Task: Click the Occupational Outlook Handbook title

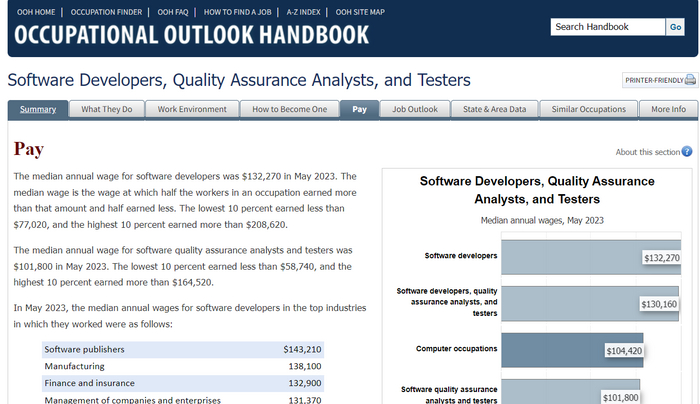Action: pyautogui.click(x=192, y=35)
